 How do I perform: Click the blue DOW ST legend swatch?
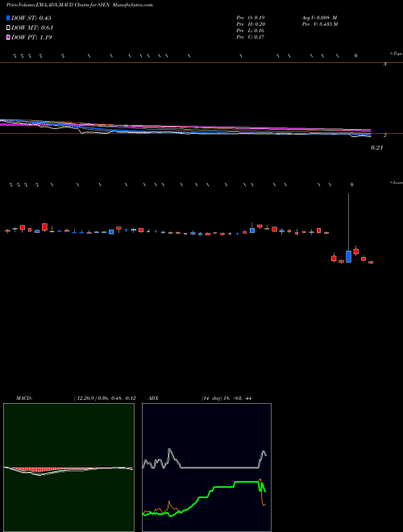[8, 18]
